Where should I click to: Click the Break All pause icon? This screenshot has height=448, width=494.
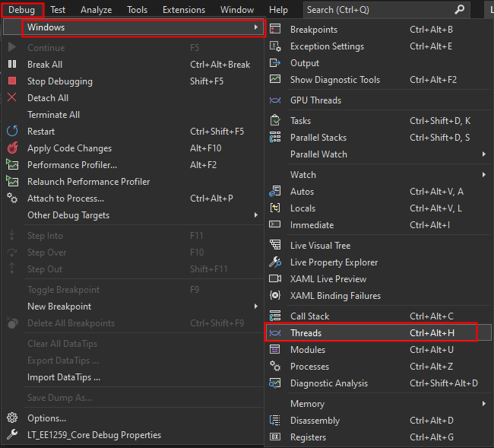click(12, 65)
